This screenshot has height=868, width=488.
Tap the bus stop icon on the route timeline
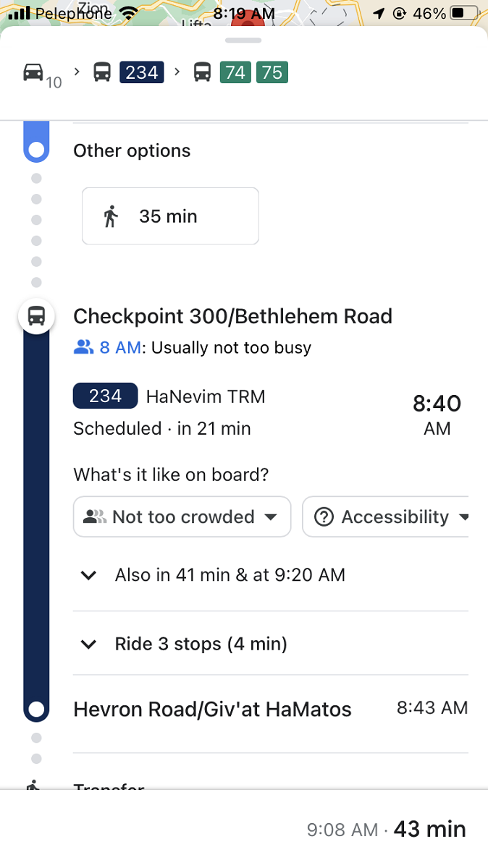36,316
